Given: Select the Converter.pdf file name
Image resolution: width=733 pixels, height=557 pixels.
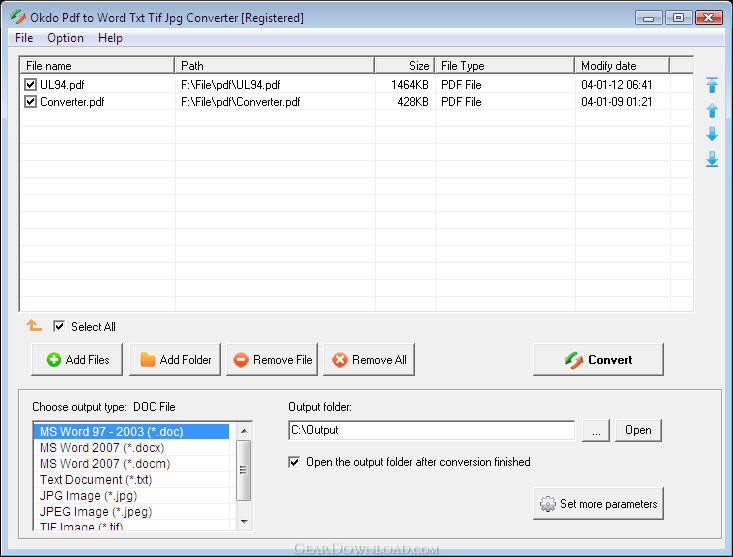Looking at the screenshot, I should [x=72, y=102].
